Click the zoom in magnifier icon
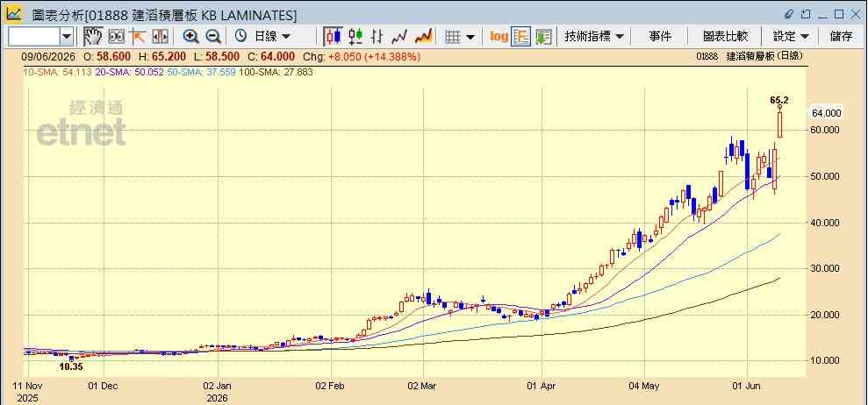Image resolution: width=868 pixels, height=405 pixels. coord(191,37)
